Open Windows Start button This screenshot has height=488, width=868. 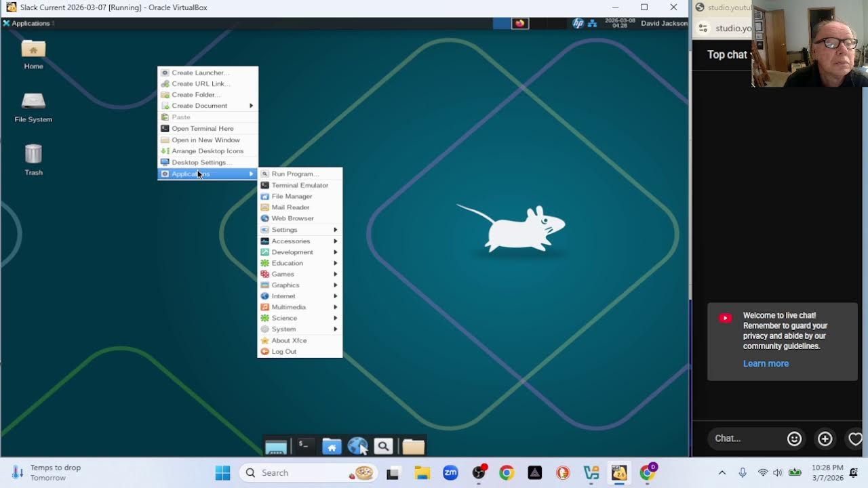pyautogui.click(x=222, y=473)
